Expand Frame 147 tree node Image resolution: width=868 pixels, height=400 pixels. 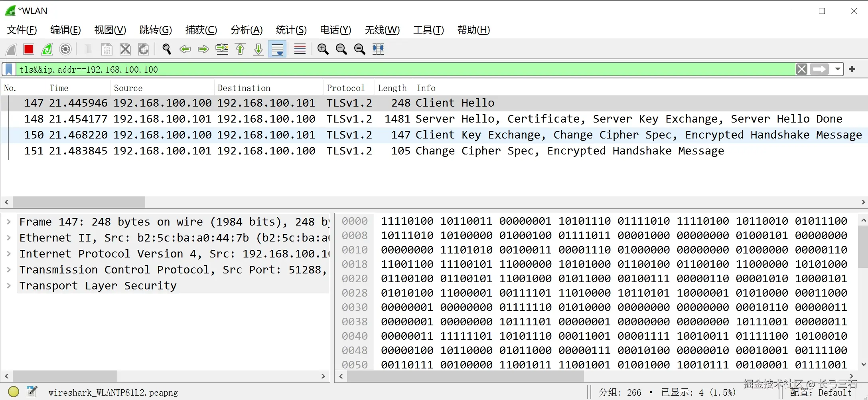pyautogui.click(x=9, y=222)
